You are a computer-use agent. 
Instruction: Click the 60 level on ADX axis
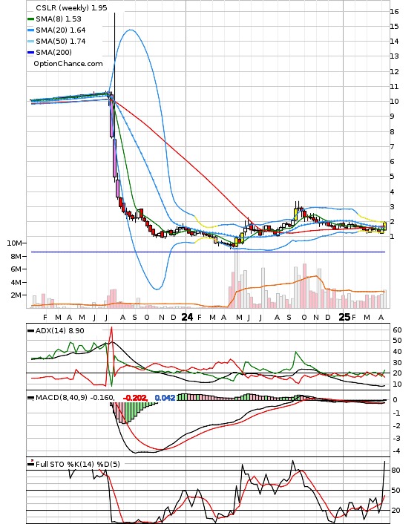(x=397, y=330)
